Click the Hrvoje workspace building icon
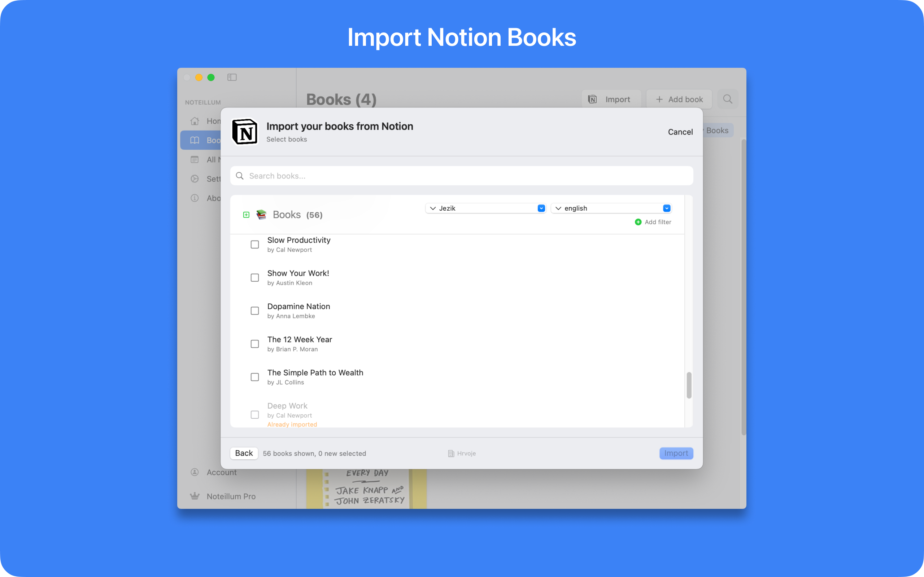The height and width of the screenshot is (577, 924). pos(451,453)
